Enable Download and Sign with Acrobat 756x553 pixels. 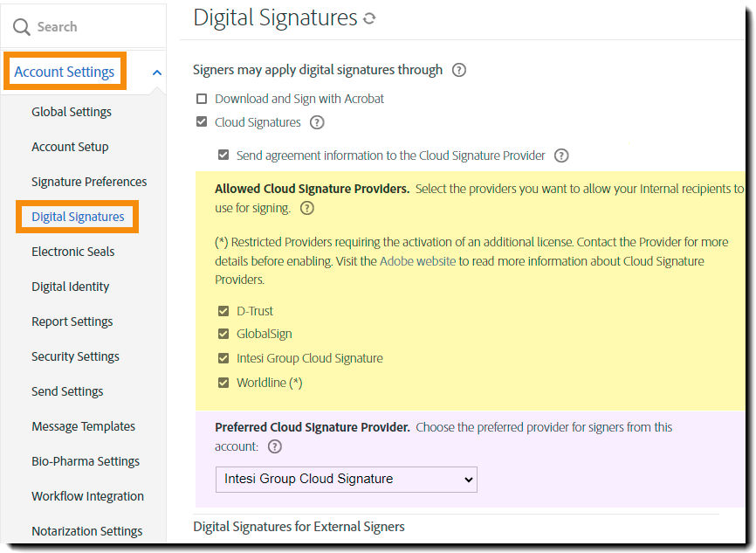(201, 99)
